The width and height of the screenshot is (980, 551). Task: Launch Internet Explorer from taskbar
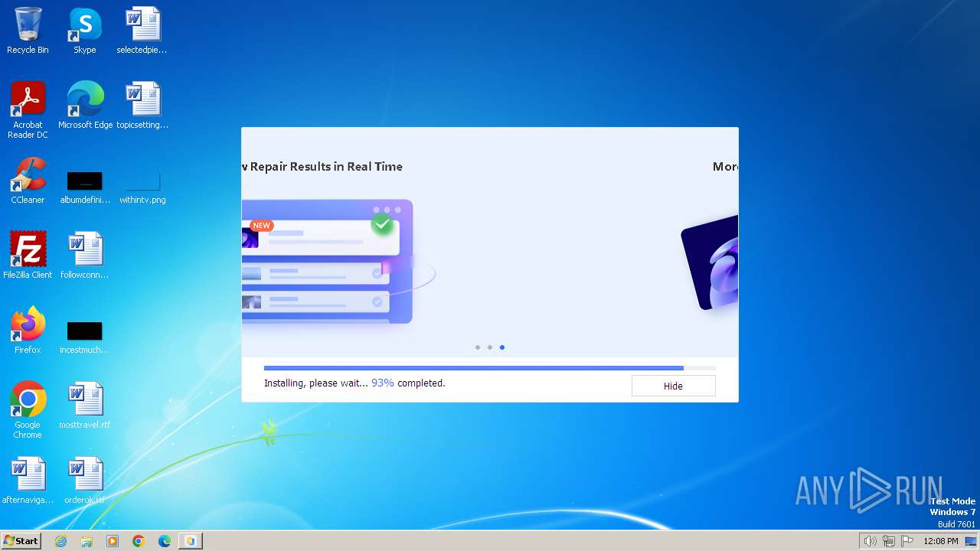pos(61,541)
